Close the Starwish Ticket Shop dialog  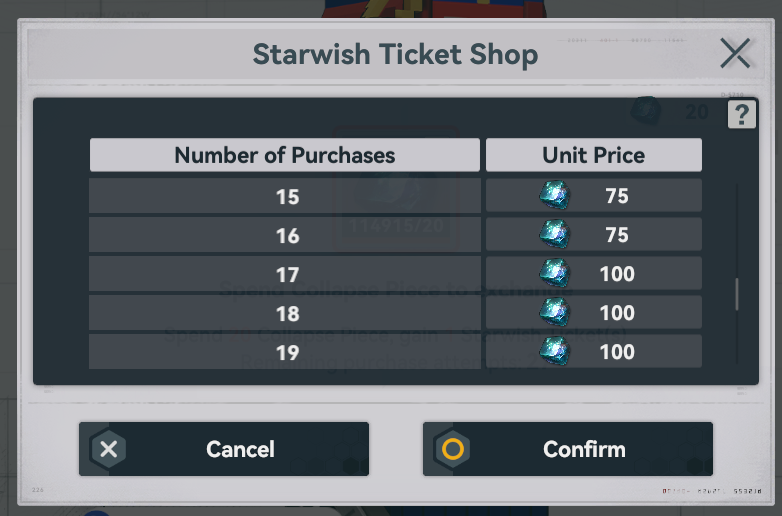point(735,54)
